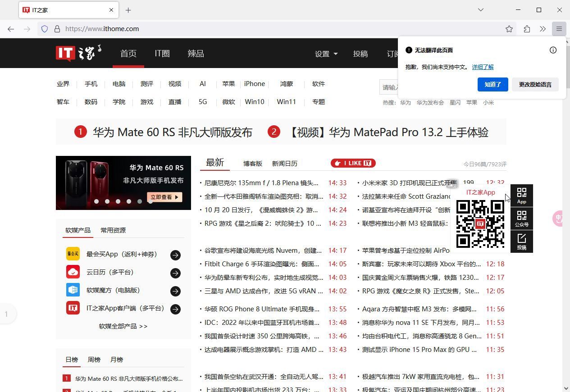This screenshot has height=392, width=570.
Task: Show site security info via padlock icon
Action: [57, 29]
